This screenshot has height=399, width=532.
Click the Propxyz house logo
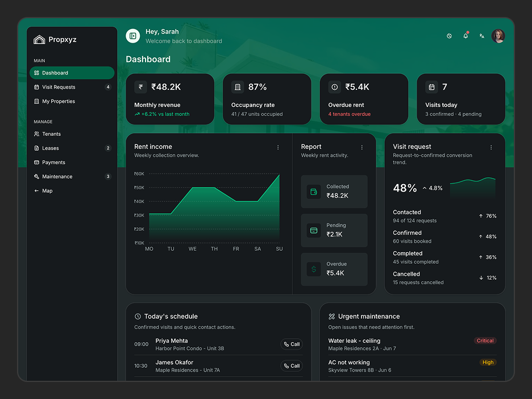click(39, 40)
